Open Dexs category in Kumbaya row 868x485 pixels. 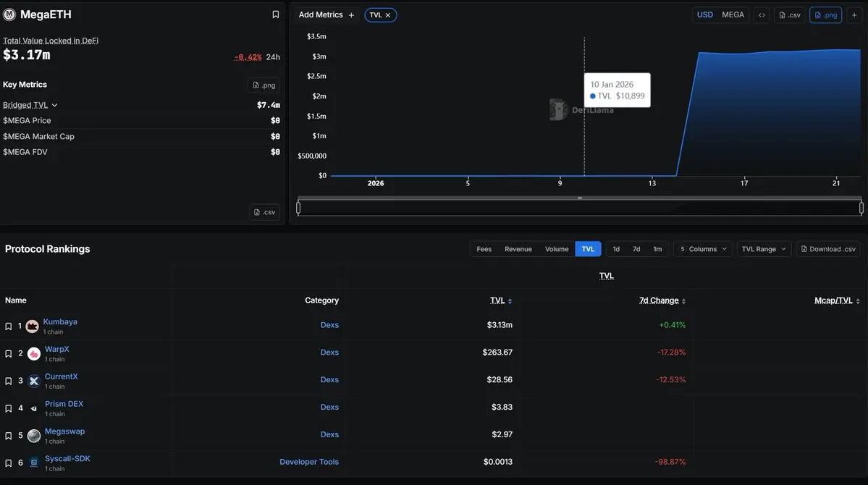[329, 325]
